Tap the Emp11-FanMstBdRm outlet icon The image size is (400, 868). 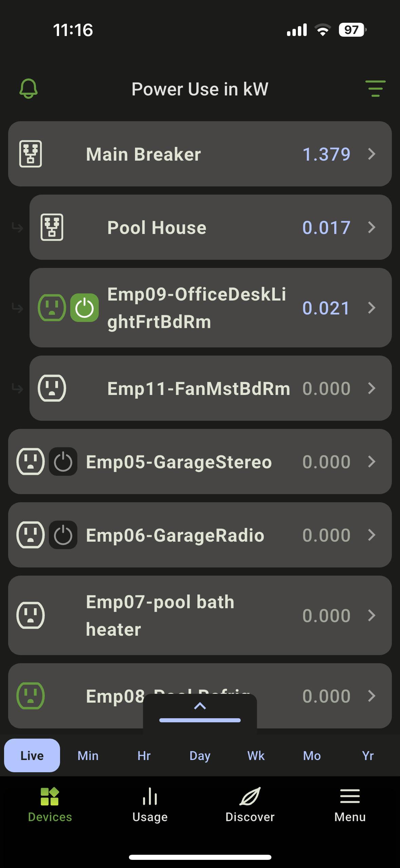point(52,388)
